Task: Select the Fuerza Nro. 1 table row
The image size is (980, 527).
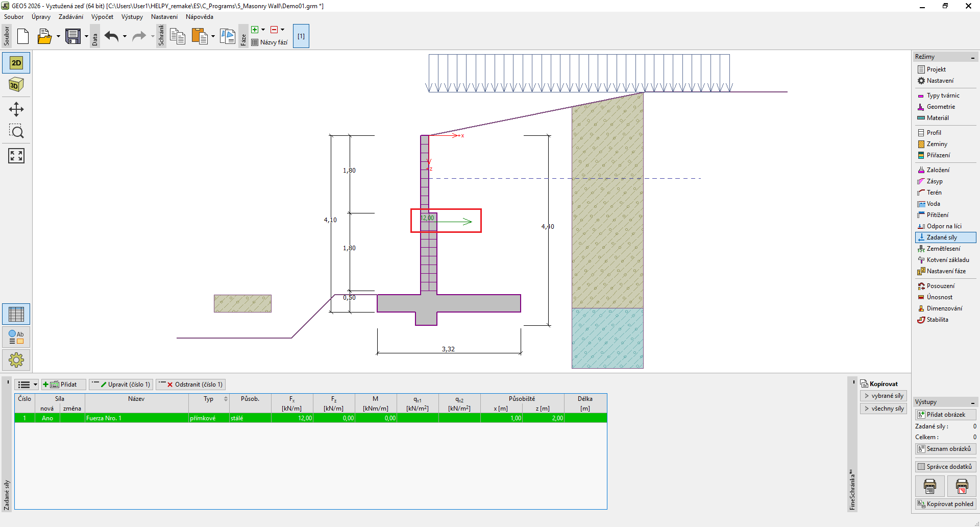Action: click(136, 418)
